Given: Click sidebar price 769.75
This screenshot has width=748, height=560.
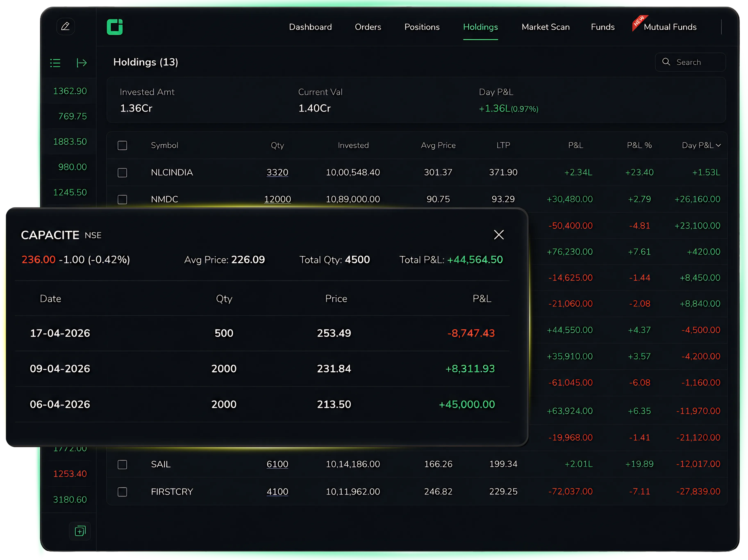Looking at the screenshot, I should coord(72,116).
